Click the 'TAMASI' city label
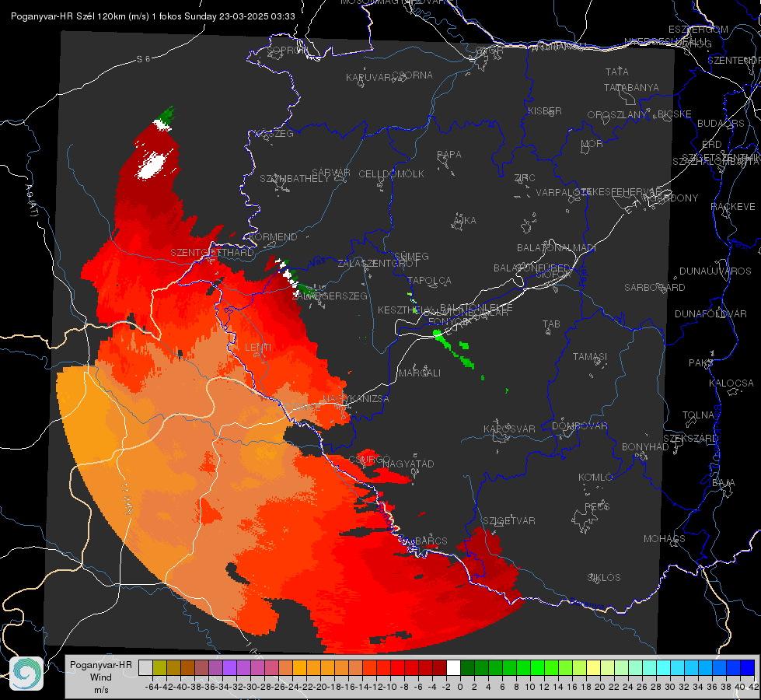The width and height of the screenshot is (761, 700). 590,356
